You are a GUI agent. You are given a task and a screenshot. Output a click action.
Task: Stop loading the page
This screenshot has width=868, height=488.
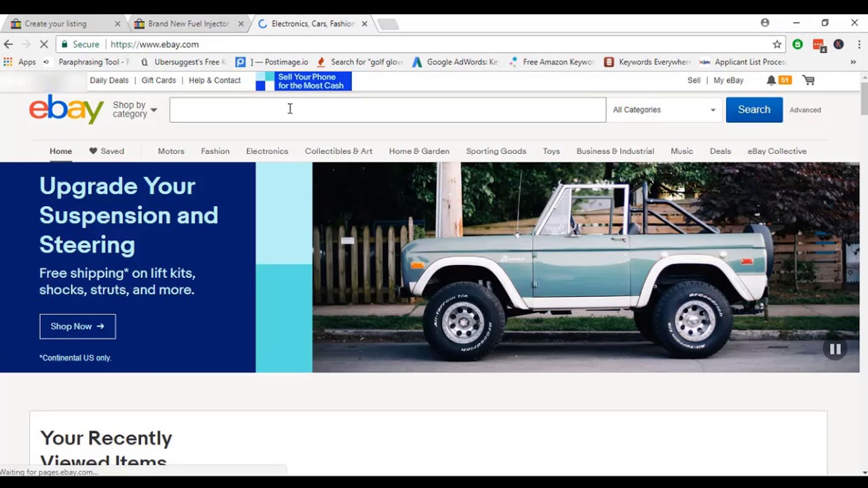44,44
